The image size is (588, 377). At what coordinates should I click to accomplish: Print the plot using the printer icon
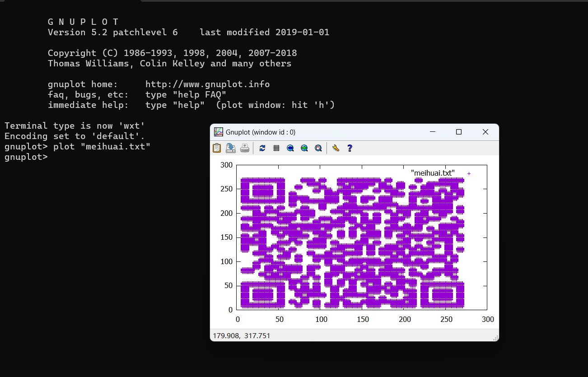pos(244,148)
